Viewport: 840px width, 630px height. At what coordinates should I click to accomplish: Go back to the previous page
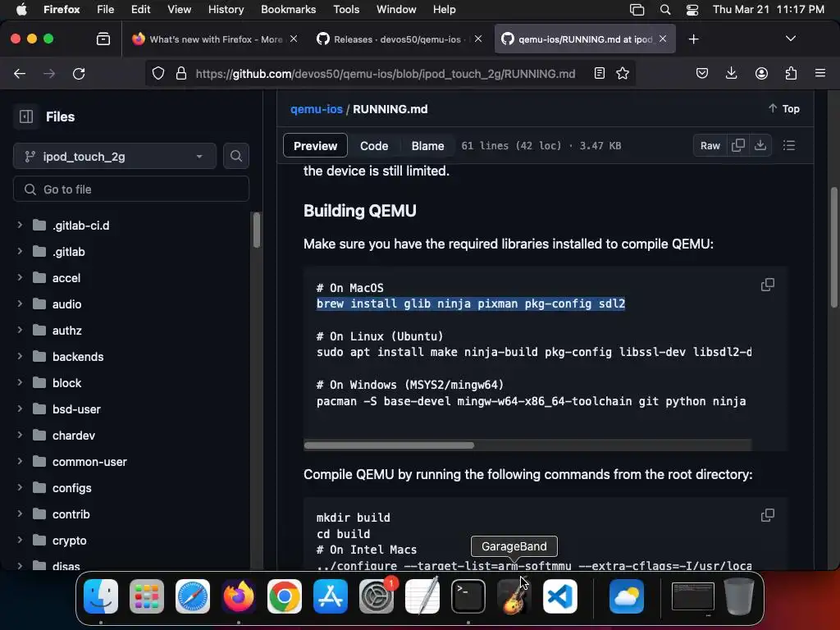(20, 73)
